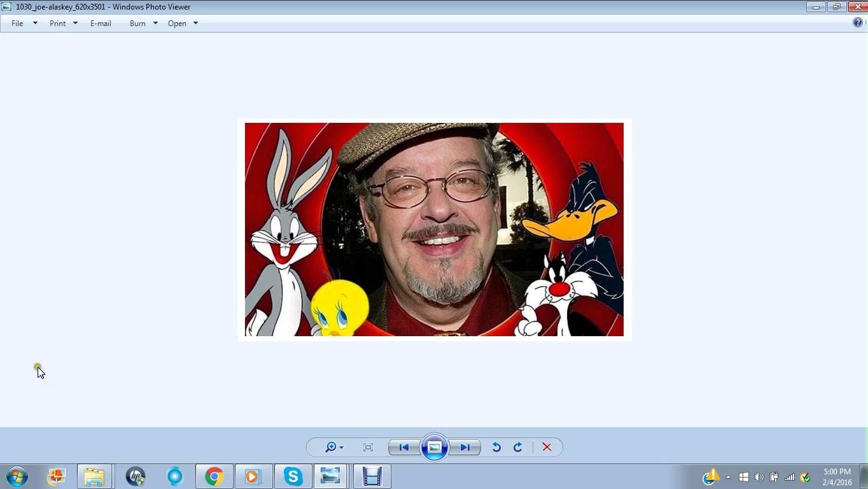Click the Photo Viewer title bar icon
Image resolution: width=868 pixels, height=489 pixels.
click(x=6, y=6)
